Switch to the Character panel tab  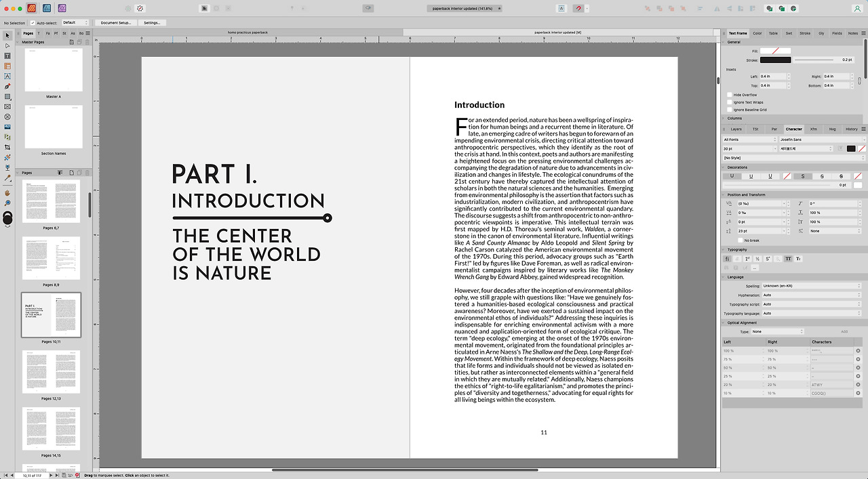click(x=795, y=129)
